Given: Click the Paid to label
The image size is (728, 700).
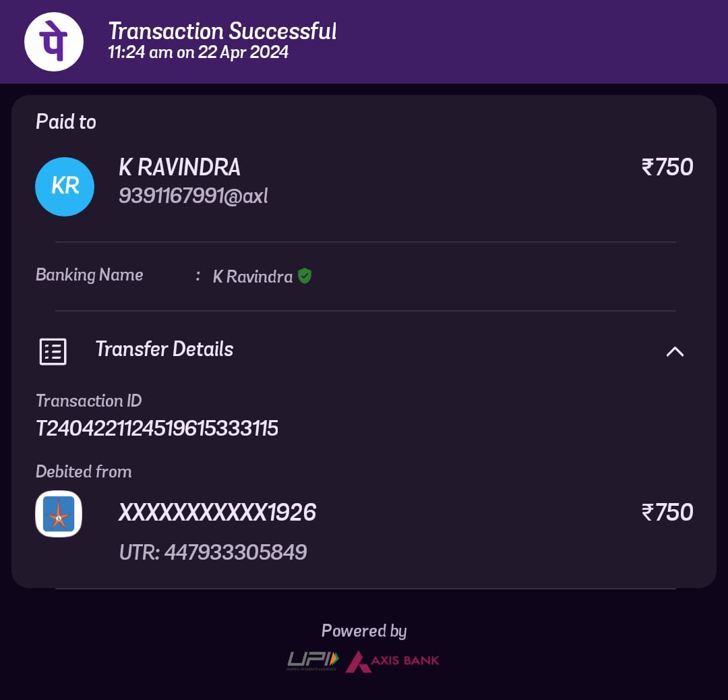Looking at the screenshot, I should coord(66,121).
